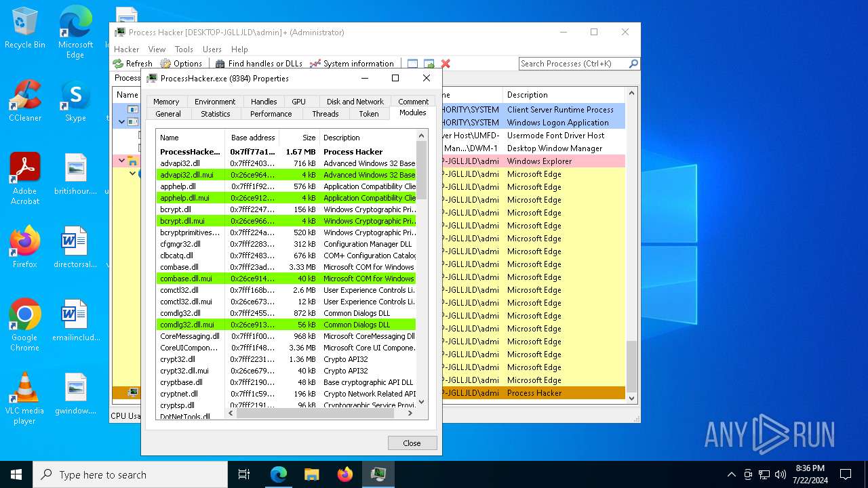Open Microsoft Edge desktop shortcut
This screenshot has height=488, width=868.
click(x=75, y=33)
